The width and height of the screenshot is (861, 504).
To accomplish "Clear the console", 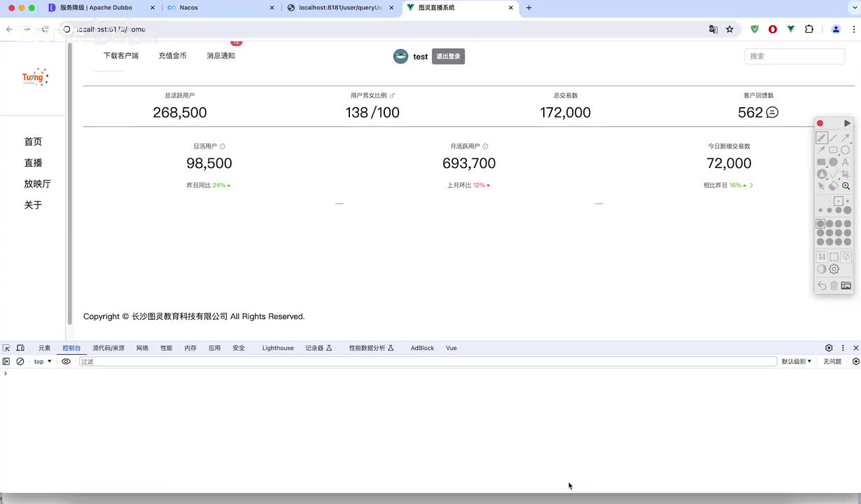I will (x=20, y=361).
